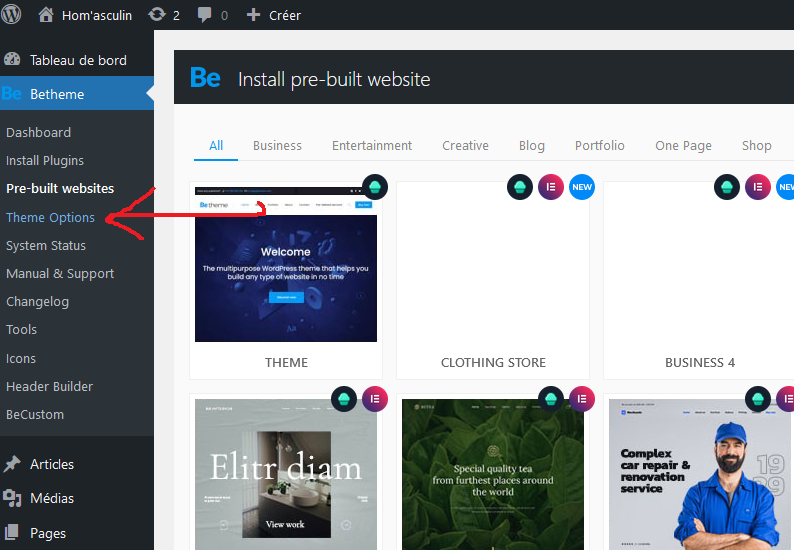Click the muffin builder badge on Business 4
The width and height of the screenshot is (794, 550).
click(x=727, y=187)
